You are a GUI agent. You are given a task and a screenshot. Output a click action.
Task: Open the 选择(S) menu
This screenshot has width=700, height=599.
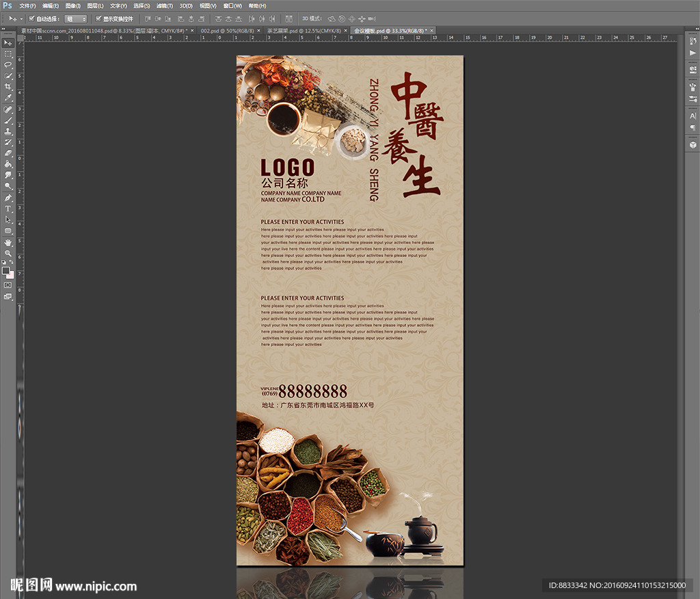(142, 5)
